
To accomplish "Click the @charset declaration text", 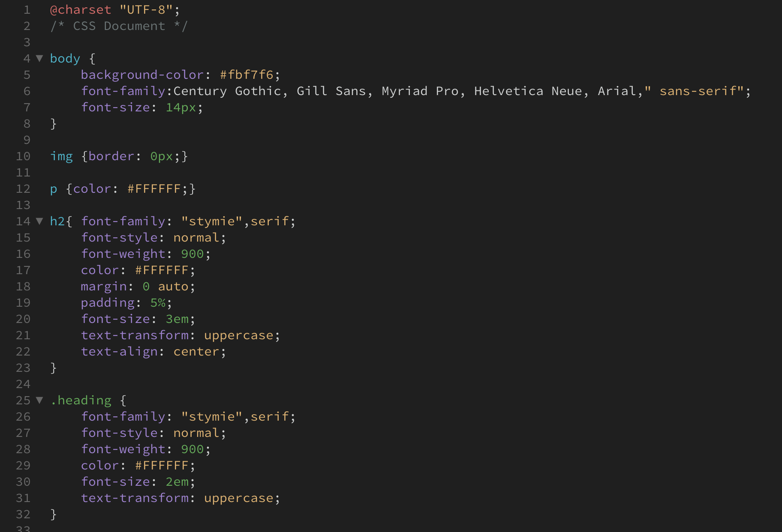I will [x=81, y=9].
